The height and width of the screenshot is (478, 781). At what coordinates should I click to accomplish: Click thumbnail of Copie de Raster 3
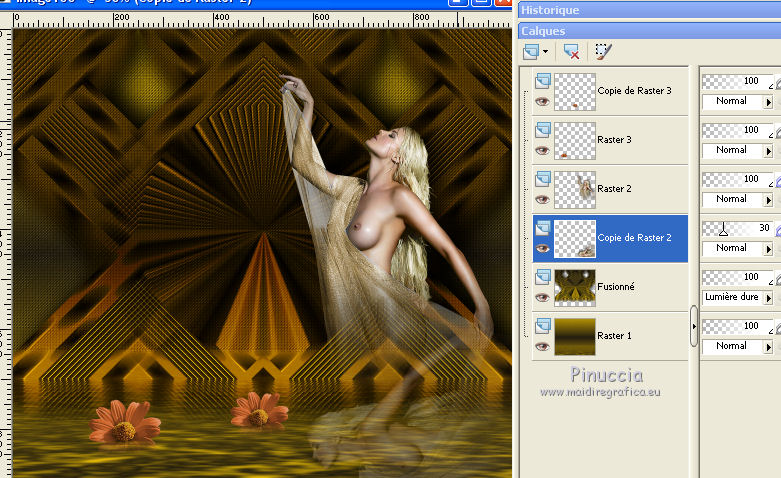click(x=575, y=92)
